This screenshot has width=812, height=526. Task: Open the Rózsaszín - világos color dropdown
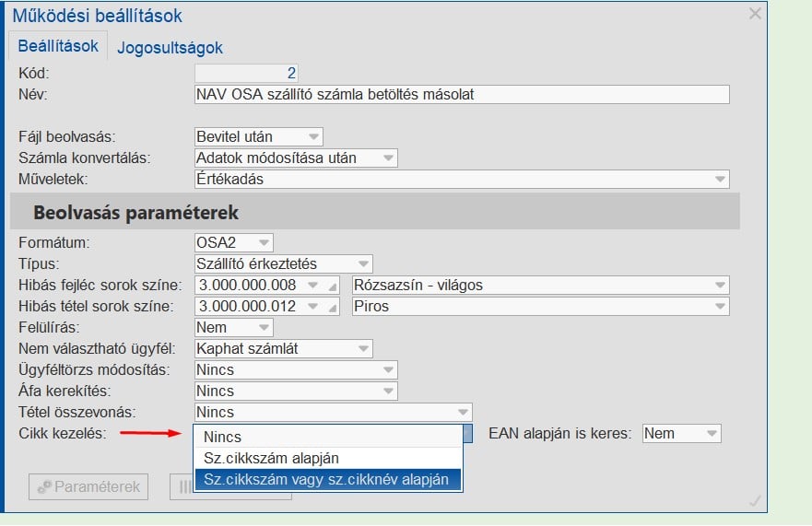tap(541, 285)
